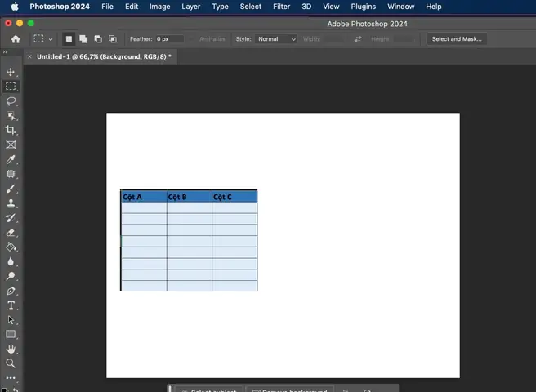The height and width of the screenshot is (392, 536).
Task: Choose Add to Selection mode
Action: tap(83, 39)
